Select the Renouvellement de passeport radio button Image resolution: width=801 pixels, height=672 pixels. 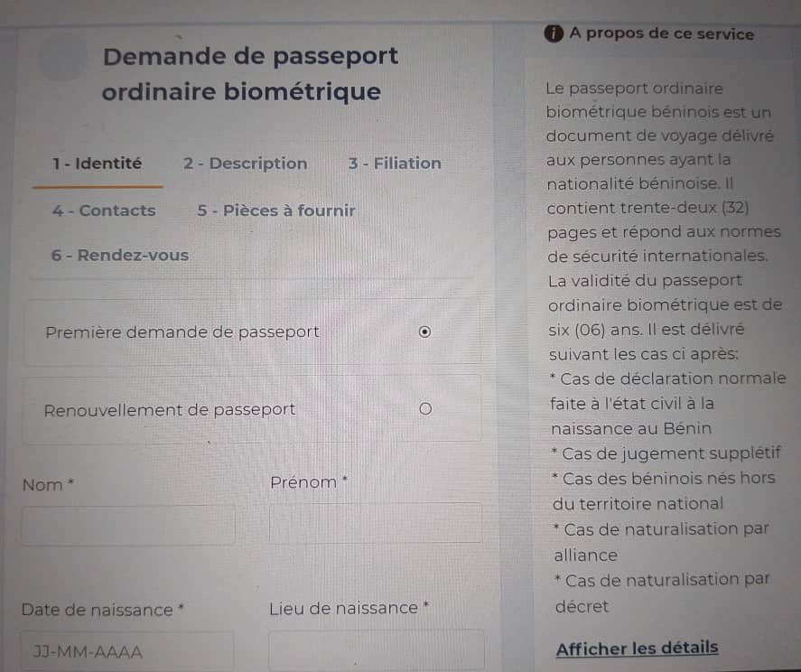click(x=425, y=409)
